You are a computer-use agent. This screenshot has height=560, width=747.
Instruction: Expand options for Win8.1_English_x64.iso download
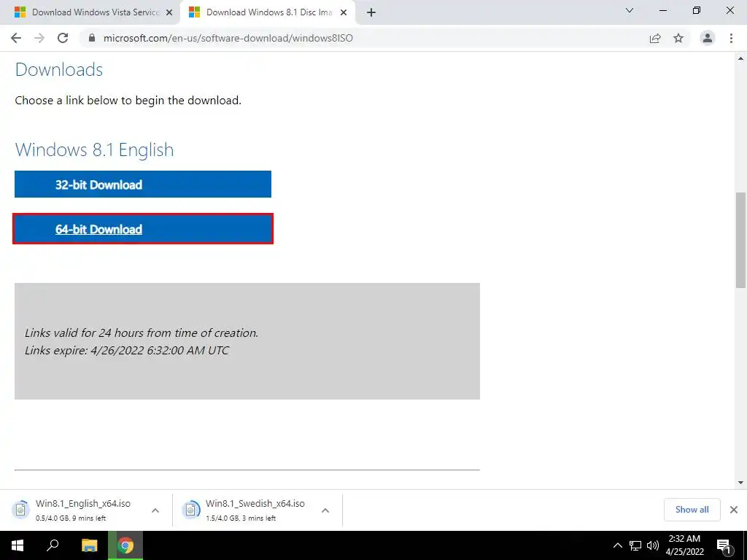[155, 510]
